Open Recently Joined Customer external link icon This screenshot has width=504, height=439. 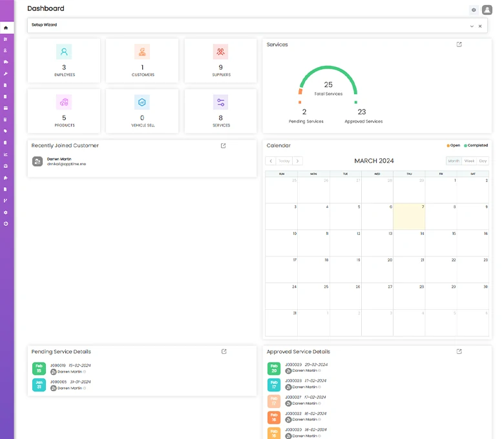pyautogui.click(x=223, y=146)
